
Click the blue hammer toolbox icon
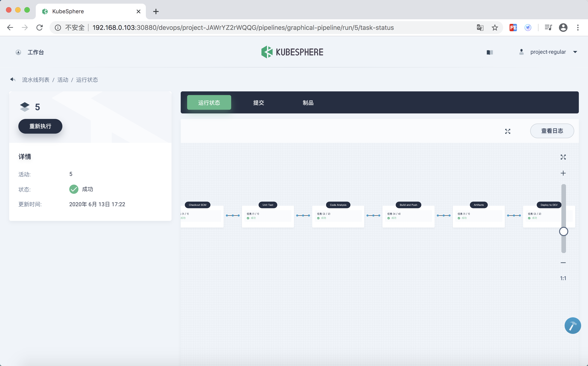[572, 325]
